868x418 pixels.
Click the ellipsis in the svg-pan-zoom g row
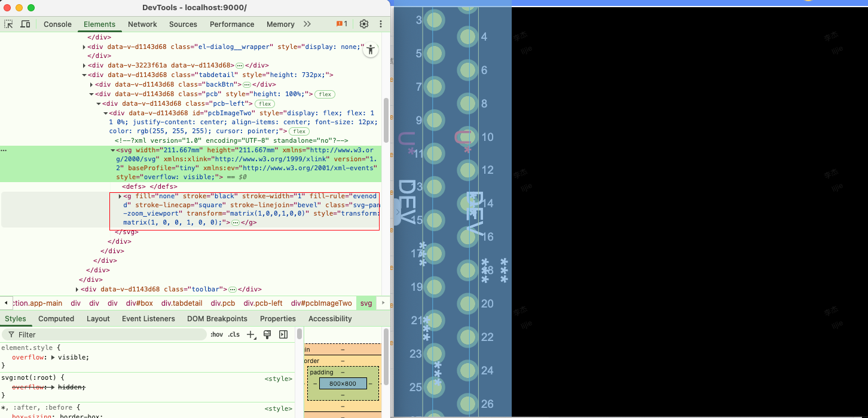coord(236,223)
